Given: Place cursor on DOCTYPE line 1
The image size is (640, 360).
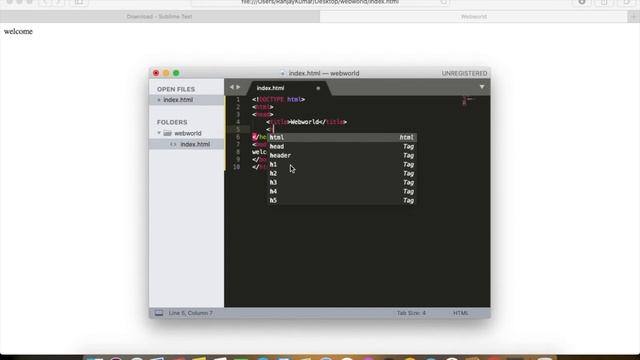Looking at the screenshot, I should click(x=278, y=100).
